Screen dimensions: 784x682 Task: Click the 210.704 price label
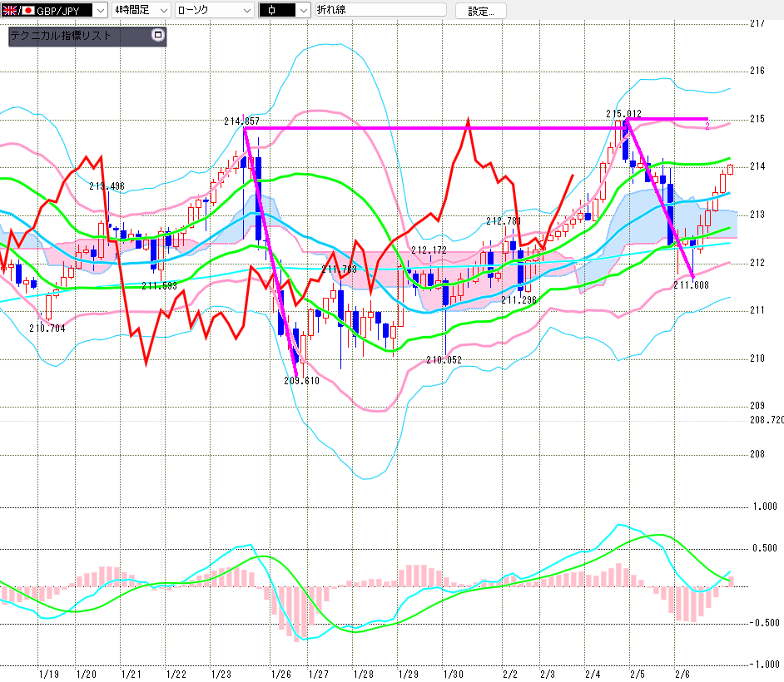point(47,328)
